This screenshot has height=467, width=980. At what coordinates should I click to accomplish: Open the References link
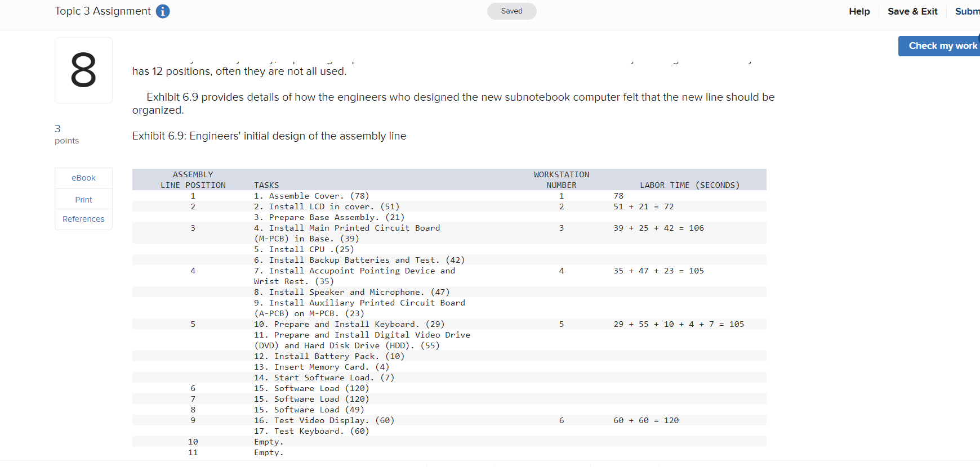(83, 219)
